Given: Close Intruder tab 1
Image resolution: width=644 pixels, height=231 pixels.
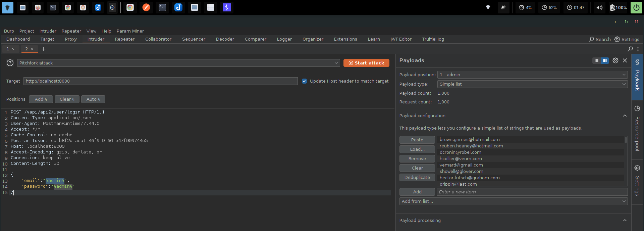Looking at the screenshot, I should coord(13,49).
